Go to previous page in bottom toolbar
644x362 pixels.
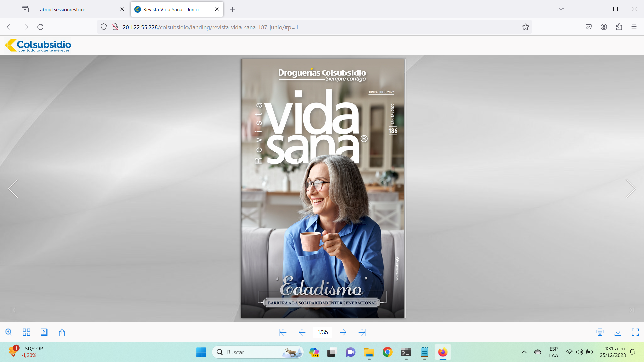coord(302,332)
